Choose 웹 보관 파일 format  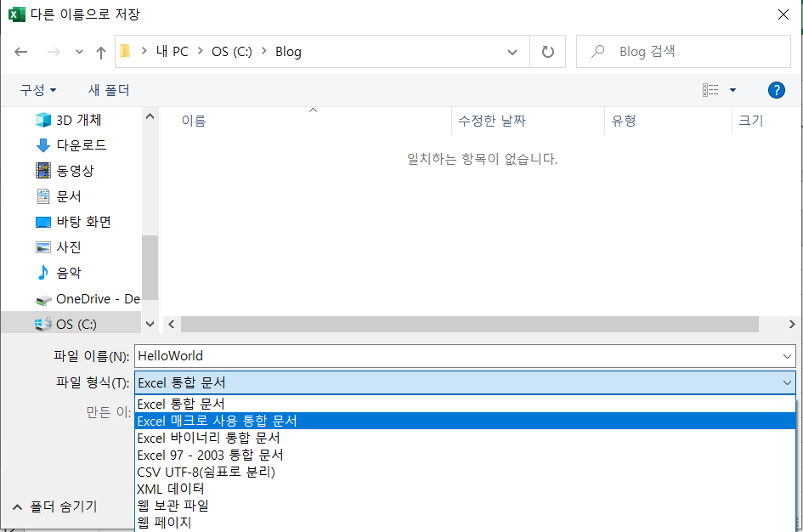click(x=465, y=506)
